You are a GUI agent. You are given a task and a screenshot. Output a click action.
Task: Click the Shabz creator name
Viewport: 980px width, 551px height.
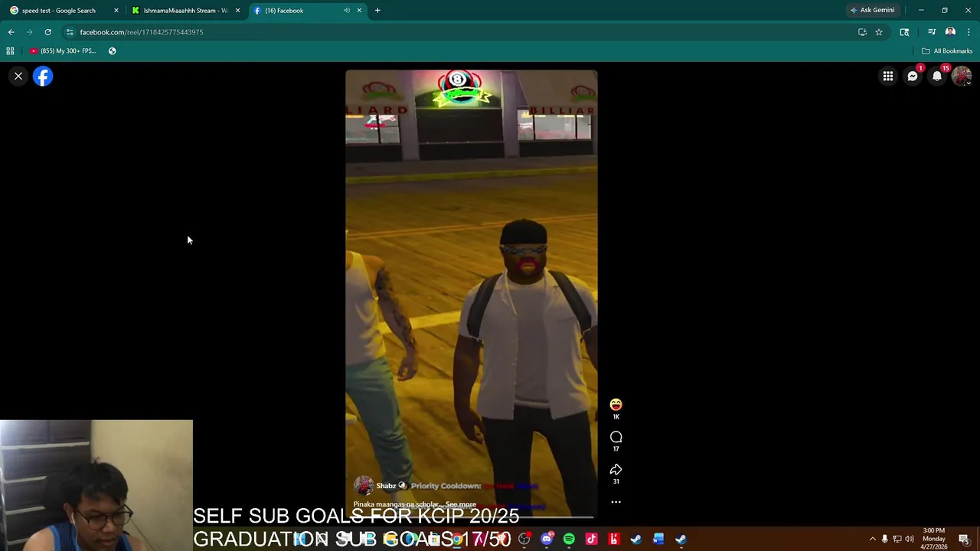point(386,486)
